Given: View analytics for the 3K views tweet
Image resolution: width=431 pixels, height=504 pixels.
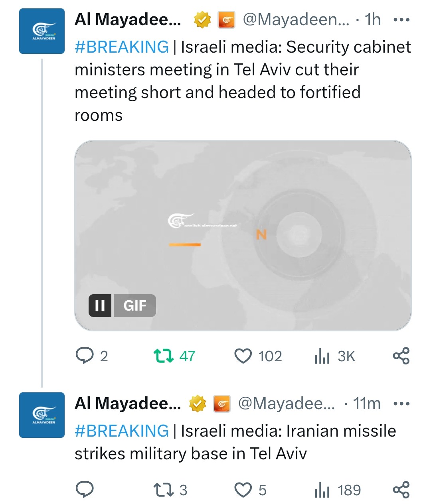Looking at the screenshot, I should [322, 356].
